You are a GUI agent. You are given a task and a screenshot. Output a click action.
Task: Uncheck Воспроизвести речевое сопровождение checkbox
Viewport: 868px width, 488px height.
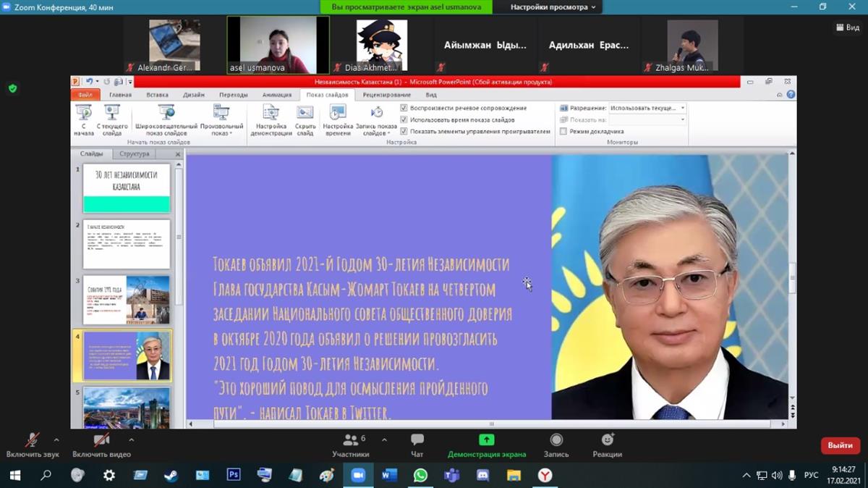(x=404, y=108)
